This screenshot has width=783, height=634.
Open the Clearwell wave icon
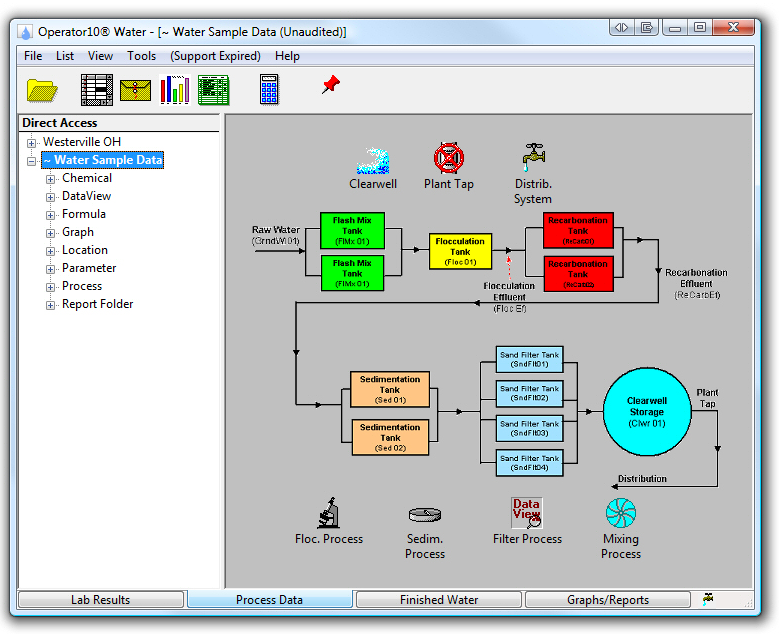[373, 160]
